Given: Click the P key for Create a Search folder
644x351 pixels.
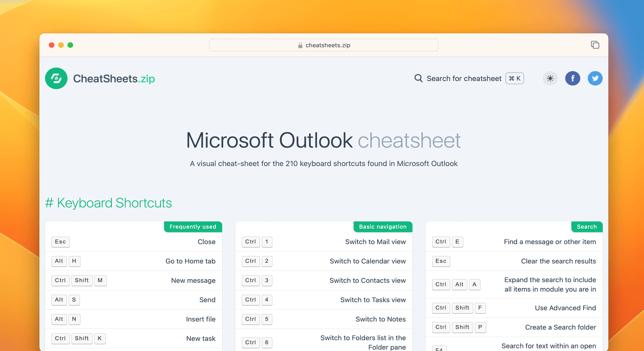Looking at the screenshot, I should pyautogui.click(x=480, y=327).
